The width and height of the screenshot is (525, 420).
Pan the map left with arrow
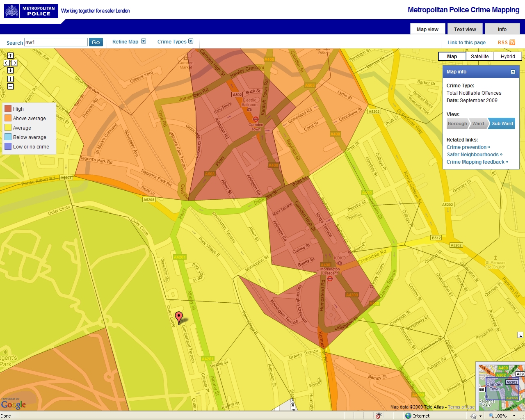(7, 63)
